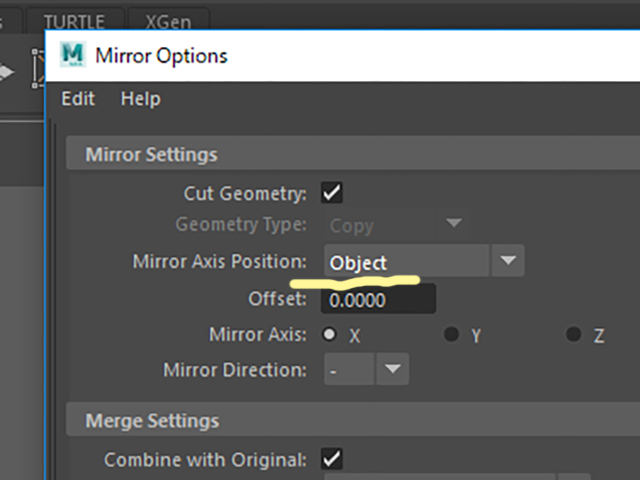Uncheck the Cut Geometry checkbox
Viewport: 640px width, 480px height.
tap(332, 193)
